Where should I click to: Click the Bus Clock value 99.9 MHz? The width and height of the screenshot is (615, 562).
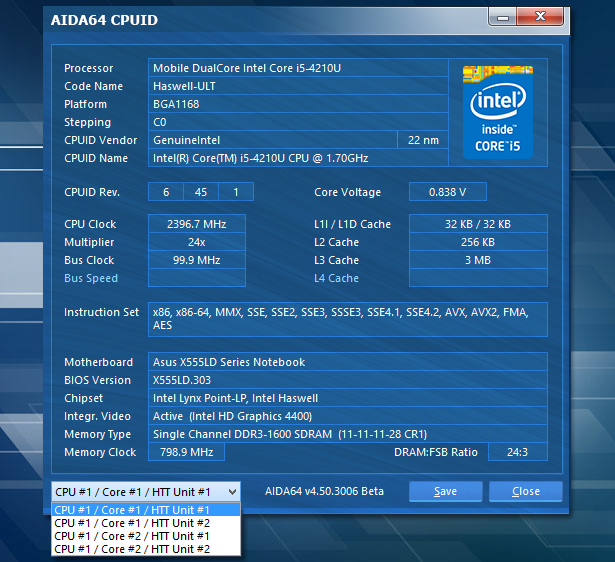tap(197, 260)
